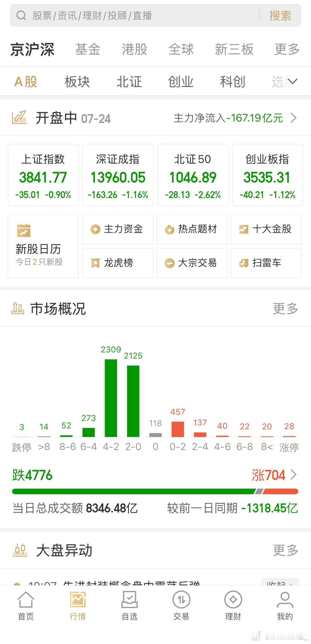This screenshot has height=644, width=311.
Task: Switch to the 科创 sub-tab
Action: point(233,82)
